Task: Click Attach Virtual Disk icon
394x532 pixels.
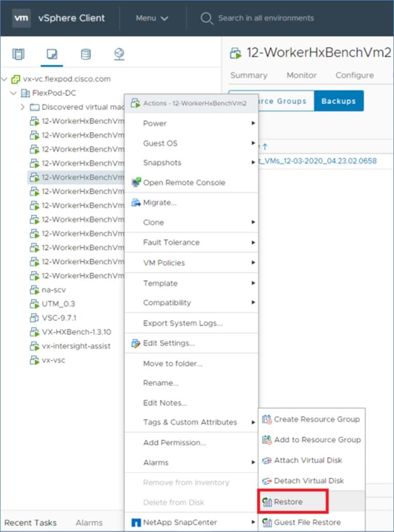Action: pos(267,460)
